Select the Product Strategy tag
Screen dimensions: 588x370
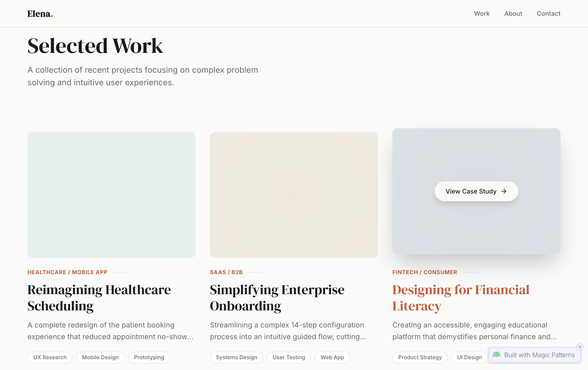click(x=420, y=357)
